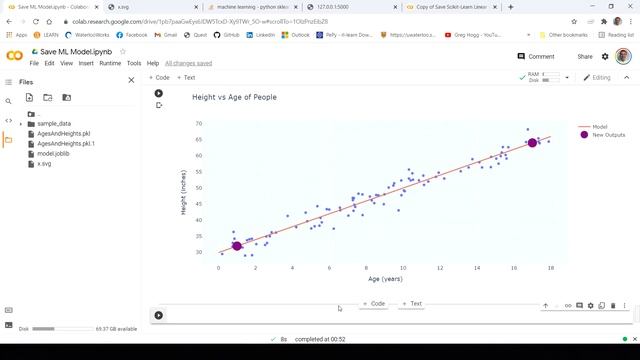Move cell up arrow

(546, 305)
